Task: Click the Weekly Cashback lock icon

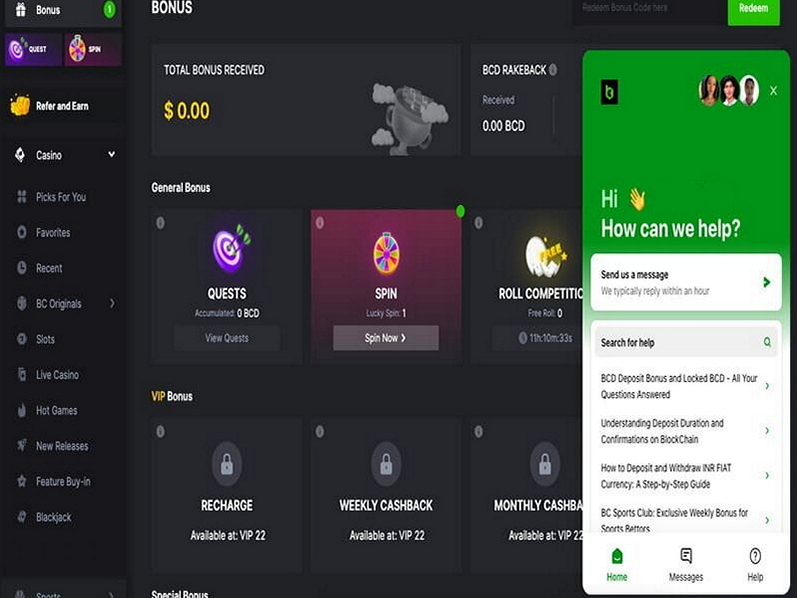Action: tap(386, 464)
